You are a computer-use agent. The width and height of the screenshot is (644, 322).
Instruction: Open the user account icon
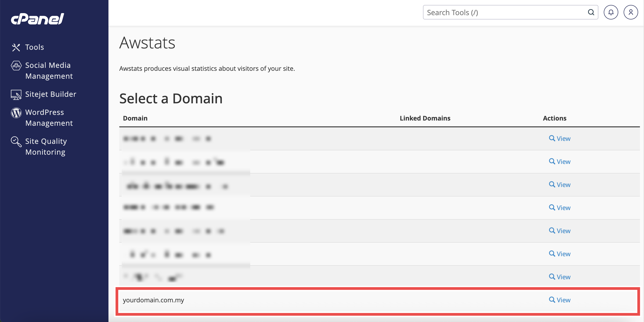point(630,12)
